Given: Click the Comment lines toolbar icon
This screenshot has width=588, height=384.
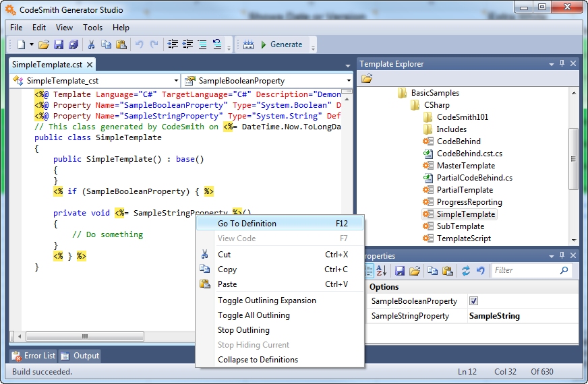Looking at the screenshot, I should point(202,44).
